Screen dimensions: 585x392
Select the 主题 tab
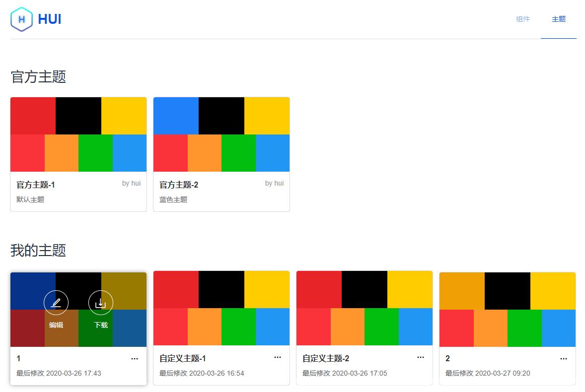(x=558, y=19)
